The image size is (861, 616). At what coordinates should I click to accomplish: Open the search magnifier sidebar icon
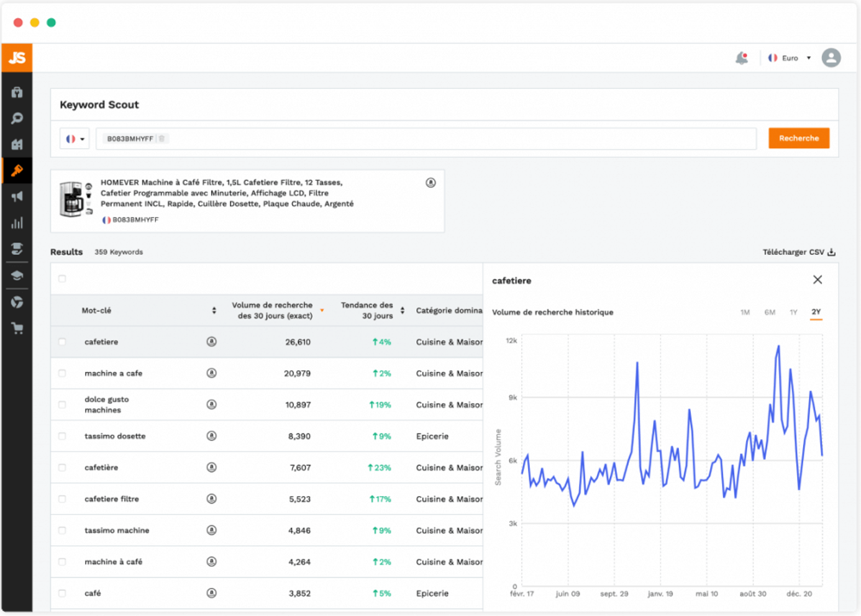click(17, 119)
